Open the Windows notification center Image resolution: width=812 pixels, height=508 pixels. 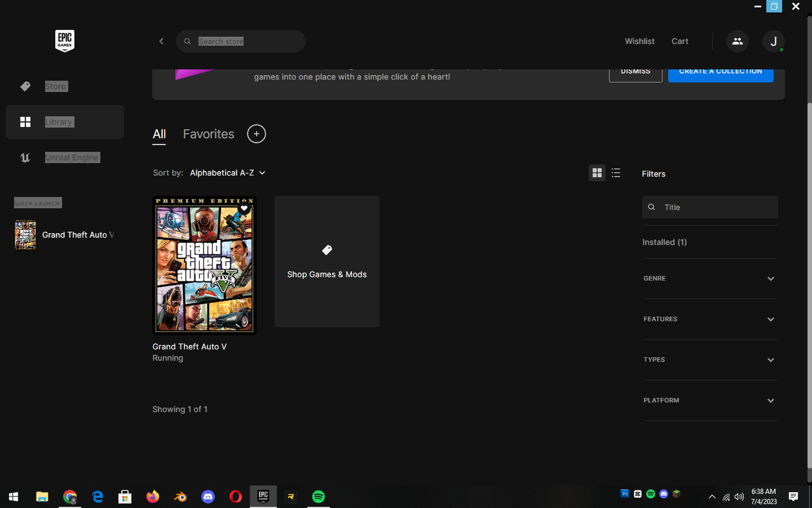793,497
